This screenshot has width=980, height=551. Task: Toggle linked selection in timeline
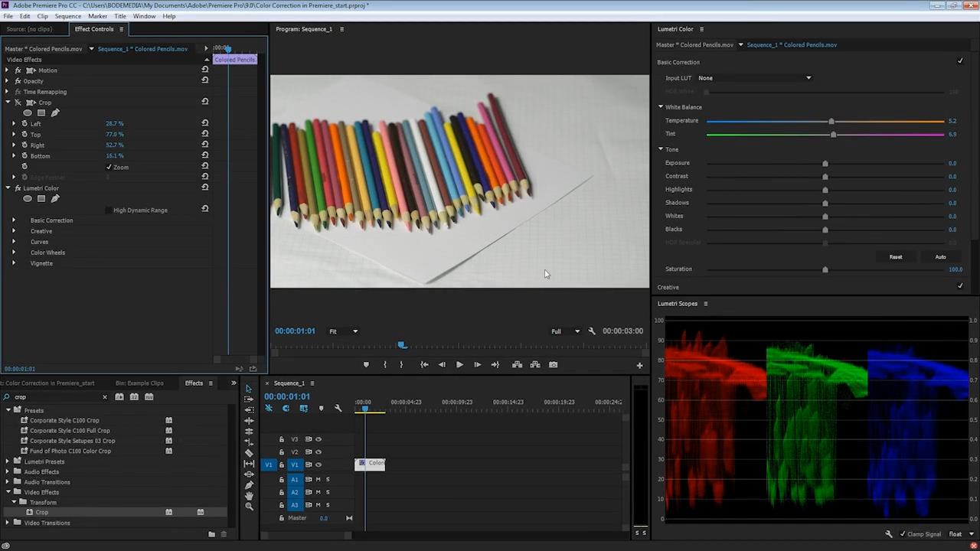[x=303, y=409]
